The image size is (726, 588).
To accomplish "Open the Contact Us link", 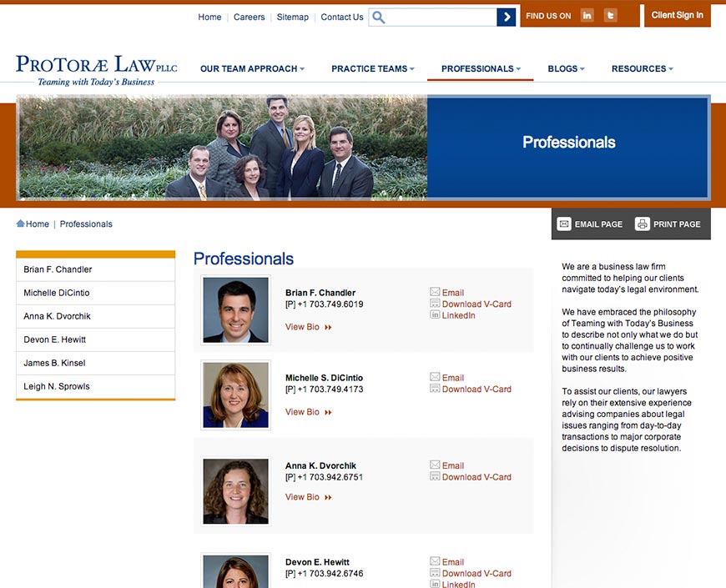I will 342,18.
